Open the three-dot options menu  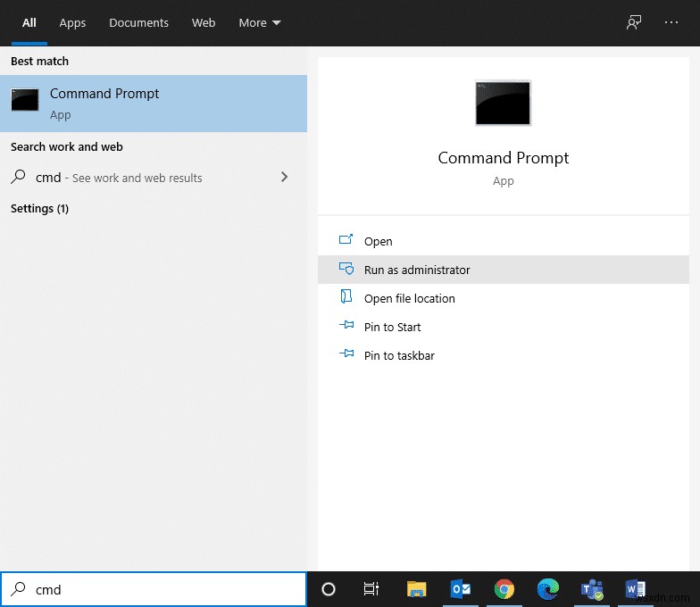click(x=671, y=23)
